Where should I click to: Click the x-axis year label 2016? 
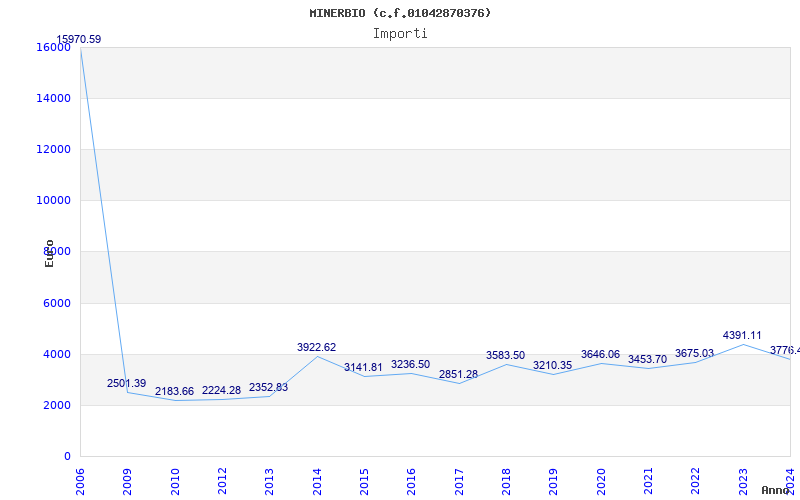(412, 482)
